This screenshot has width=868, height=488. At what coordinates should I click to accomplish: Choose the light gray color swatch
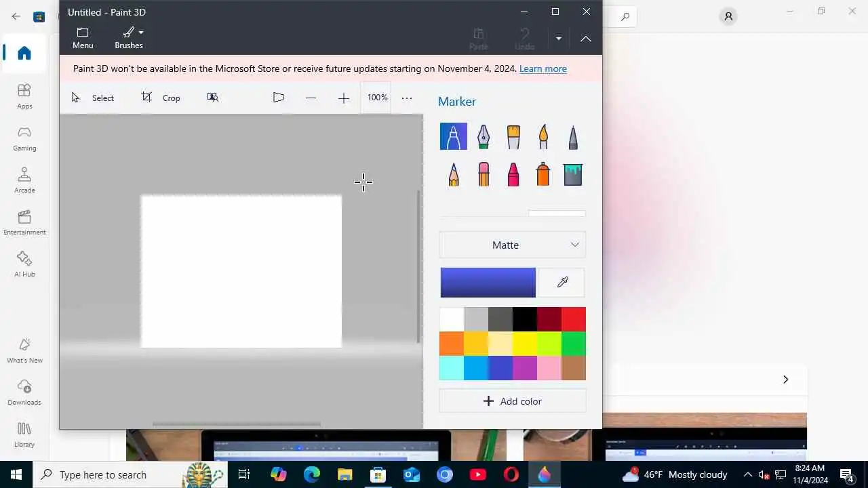pyautogui.click(x=476, y=319)
